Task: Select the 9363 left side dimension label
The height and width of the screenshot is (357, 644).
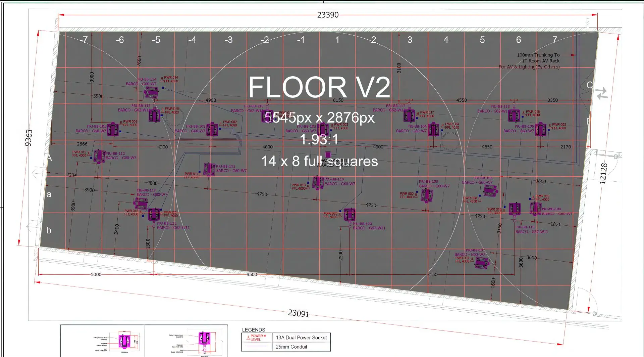Action: click(29, 138)
